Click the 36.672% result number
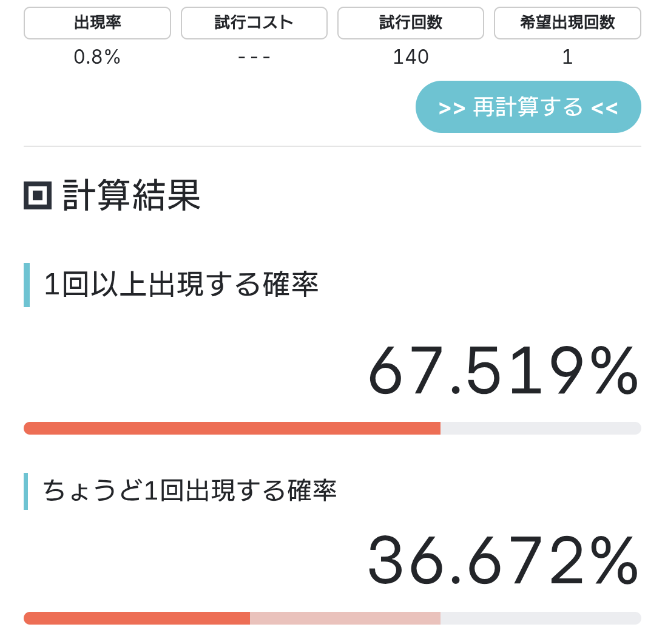665x644 pixels. click(503, 560)
